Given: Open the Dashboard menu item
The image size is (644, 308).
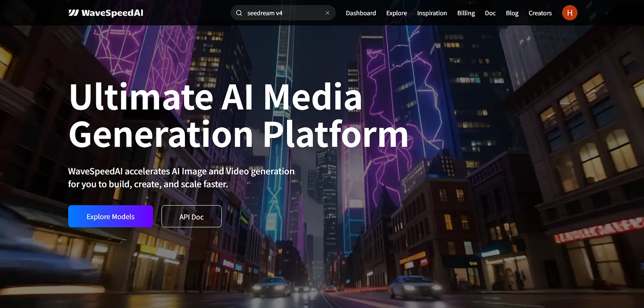Looking at the screenshot, I should pyautogui.click(x=361, y=13).
